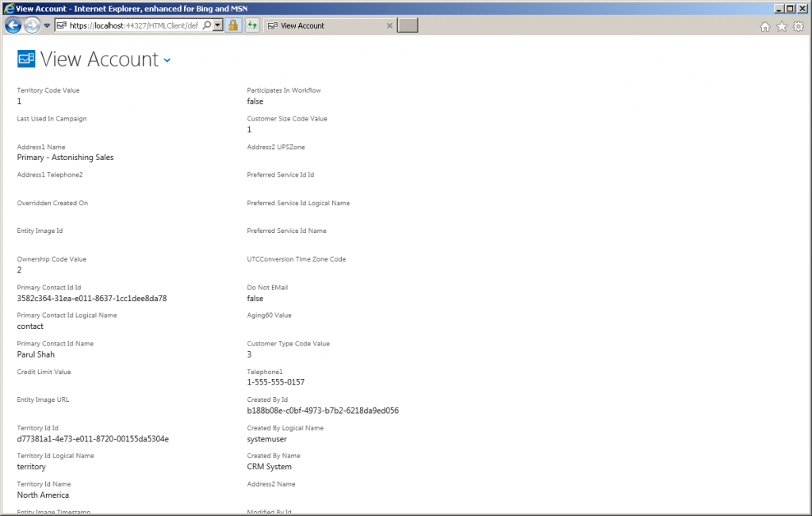Open a new tab next to View Account
This screenshot has width=812, height=516.
[407, 25]
